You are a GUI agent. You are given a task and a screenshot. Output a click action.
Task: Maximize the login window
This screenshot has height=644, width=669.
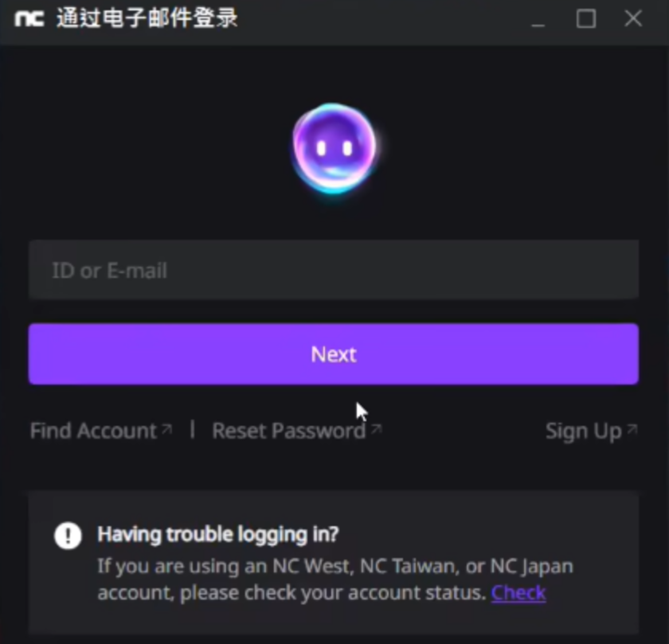(x=586, y=19)
